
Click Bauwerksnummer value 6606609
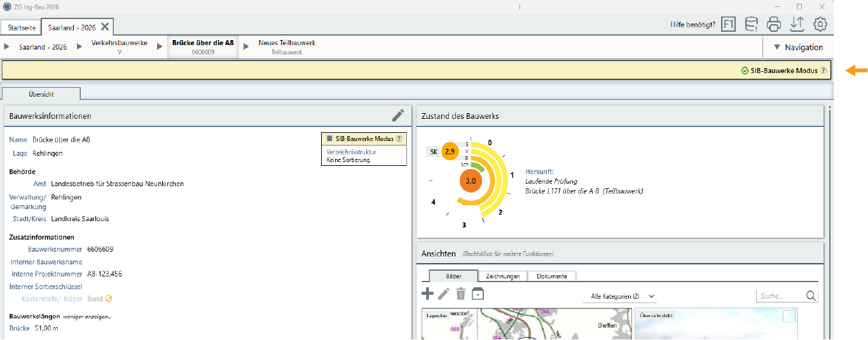[x=100, y=249]
